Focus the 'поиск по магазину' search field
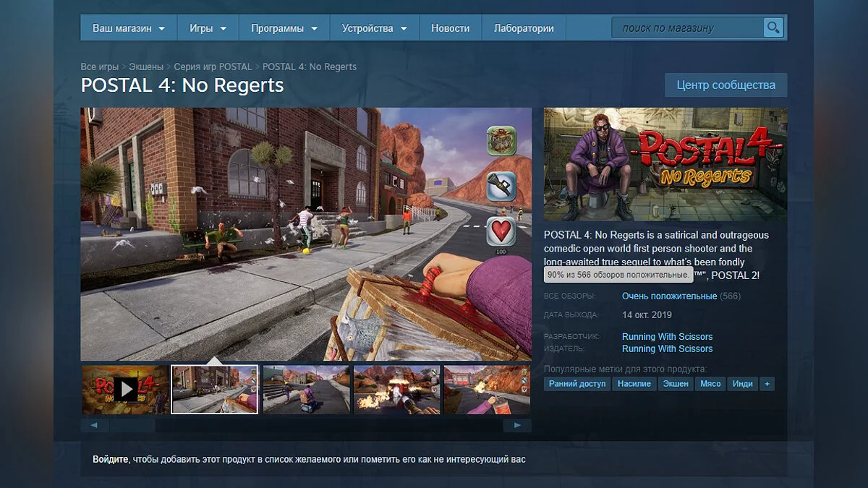Viewport: 868px width, 488px height. 688,28
